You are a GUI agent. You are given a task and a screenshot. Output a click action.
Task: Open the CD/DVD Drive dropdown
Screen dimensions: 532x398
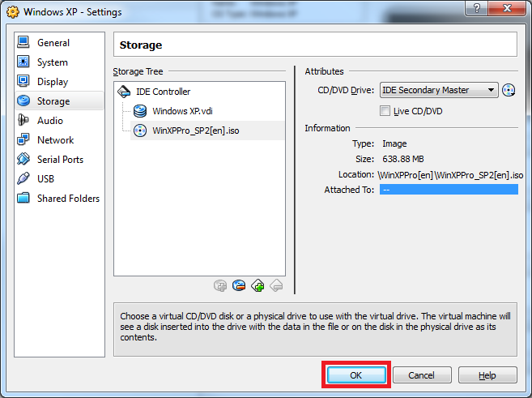point(439,90)
